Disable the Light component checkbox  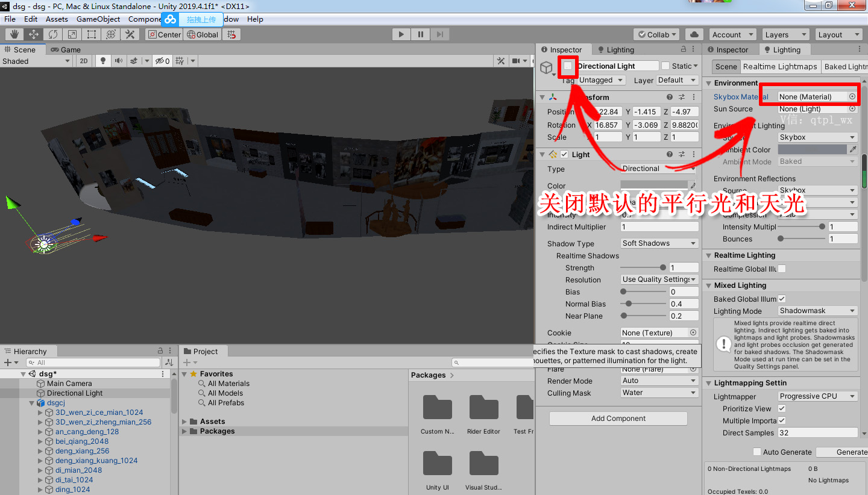click(564, 154)
